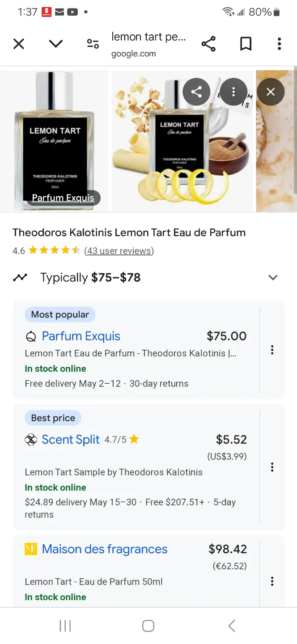Open the share menu for this product
Screen dimensions: 297x644
click(x=208, y=43)
